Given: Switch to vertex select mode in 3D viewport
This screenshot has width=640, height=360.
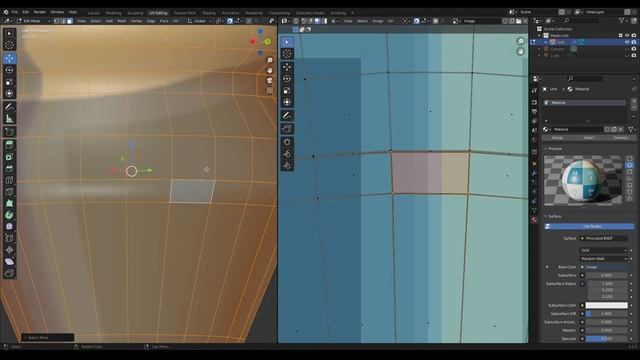Looking at the screenshot, I should point(56,21).
